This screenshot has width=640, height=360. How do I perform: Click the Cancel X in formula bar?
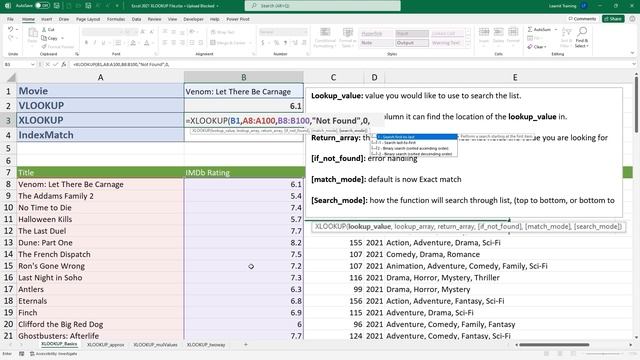pos(47,64)
